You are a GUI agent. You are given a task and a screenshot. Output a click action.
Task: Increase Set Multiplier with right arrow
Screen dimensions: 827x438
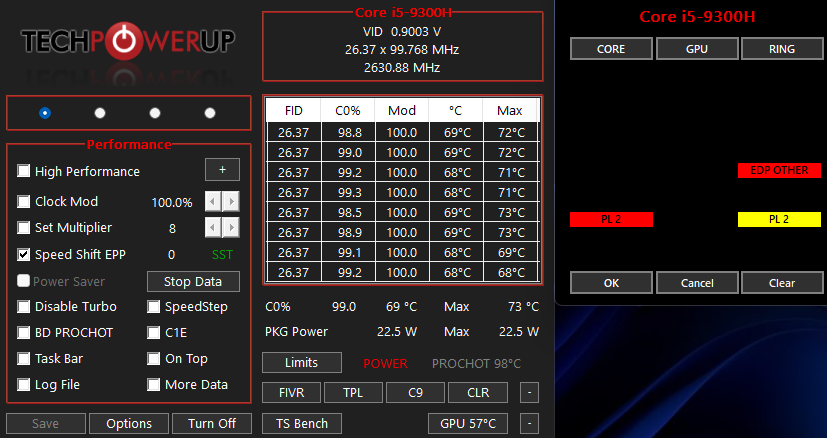tap(231, 228)
